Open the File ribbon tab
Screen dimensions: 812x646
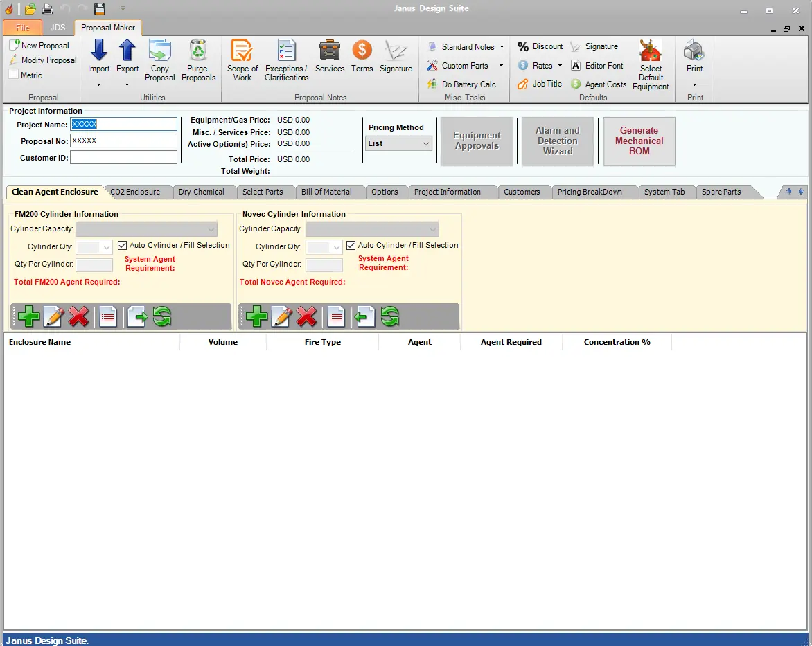(x=23, y=28)
